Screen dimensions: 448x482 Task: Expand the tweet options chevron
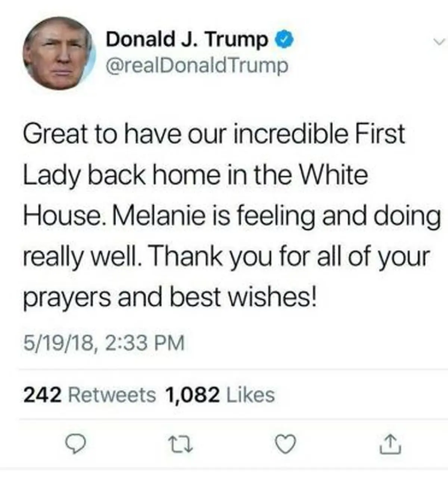coord(440,42)
